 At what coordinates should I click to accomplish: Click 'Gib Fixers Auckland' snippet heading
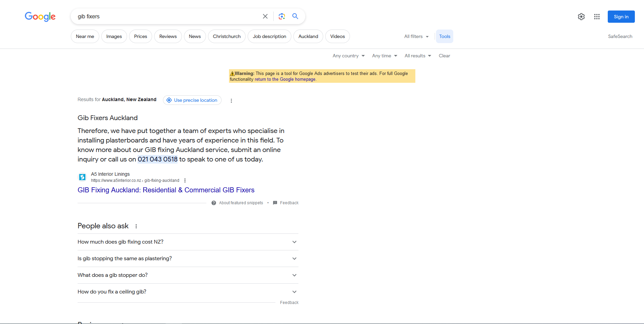[x=107, y=118]
